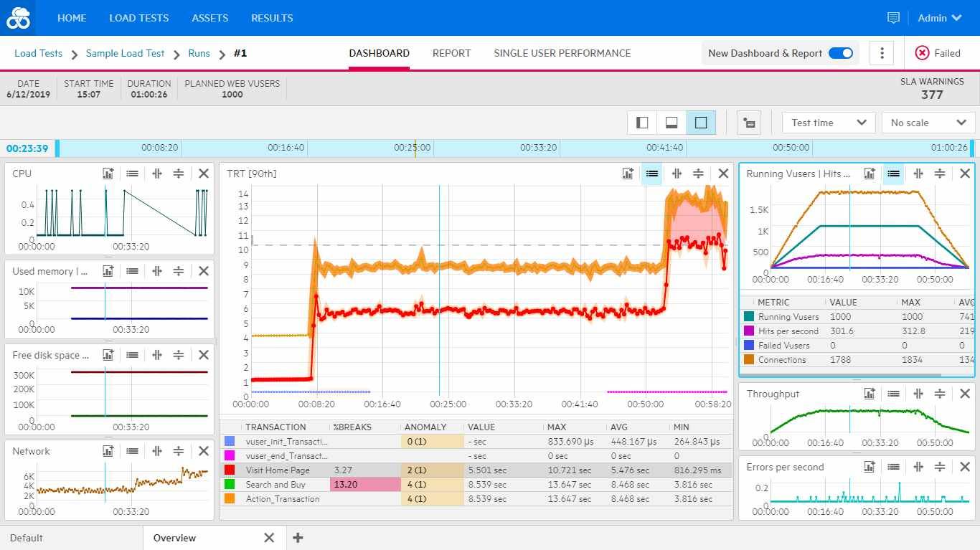The height and width of the screenshot is (550, 980).
Task: Open the No scale dropdown
Action: pyautogui.click(x=927, y=122)
